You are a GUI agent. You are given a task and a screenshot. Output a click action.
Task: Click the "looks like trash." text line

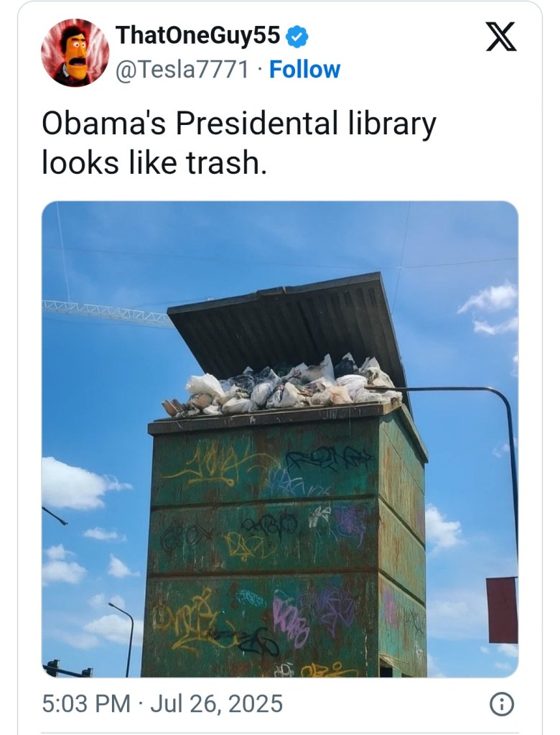pyautogui.click(x=154, y=162)
